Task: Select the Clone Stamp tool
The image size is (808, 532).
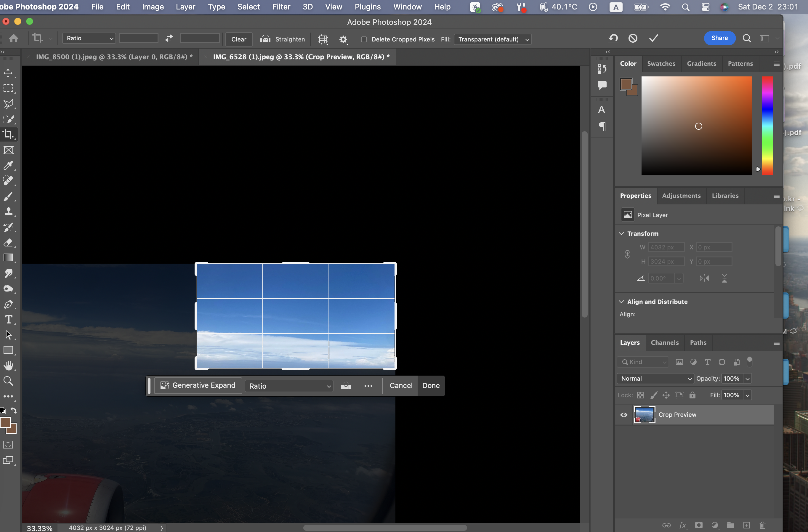Action: [8, 212]
